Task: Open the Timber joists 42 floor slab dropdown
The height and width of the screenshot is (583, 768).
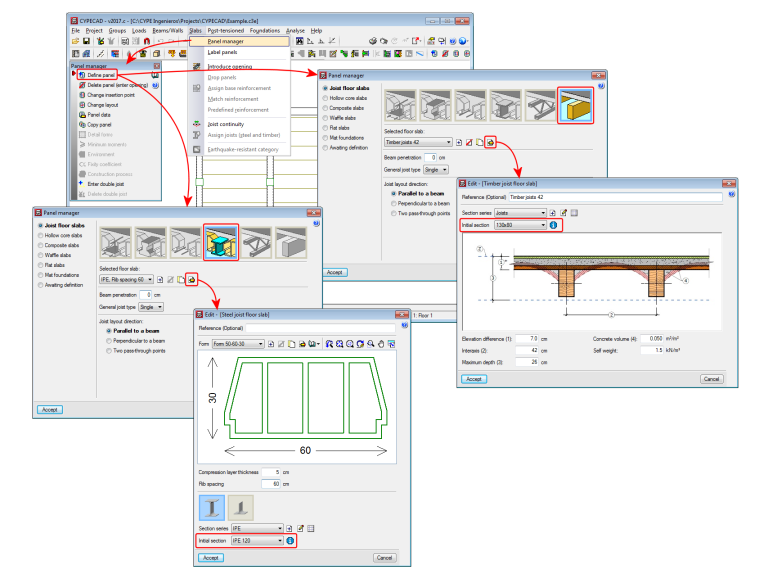Action: point(418,142)
